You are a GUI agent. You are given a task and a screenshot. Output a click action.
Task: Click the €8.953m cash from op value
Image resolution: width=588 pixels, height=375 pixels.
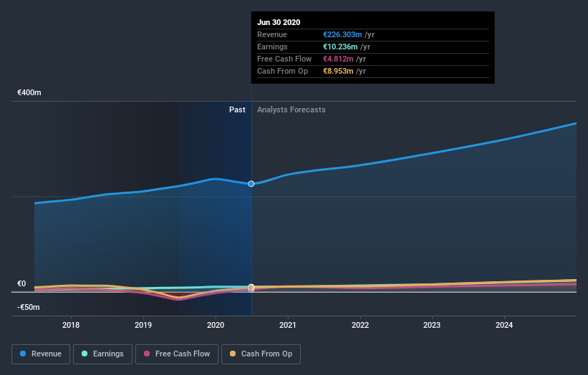(x=338, y=71)
